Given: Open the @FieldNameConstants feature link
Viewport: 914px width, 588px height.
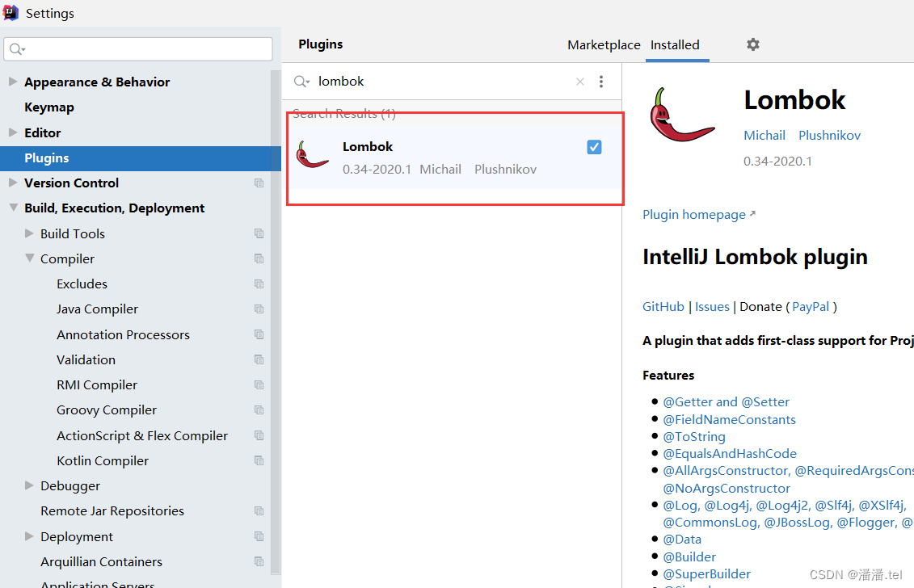Looking at the screenshot, I should (x=729, y=419).
